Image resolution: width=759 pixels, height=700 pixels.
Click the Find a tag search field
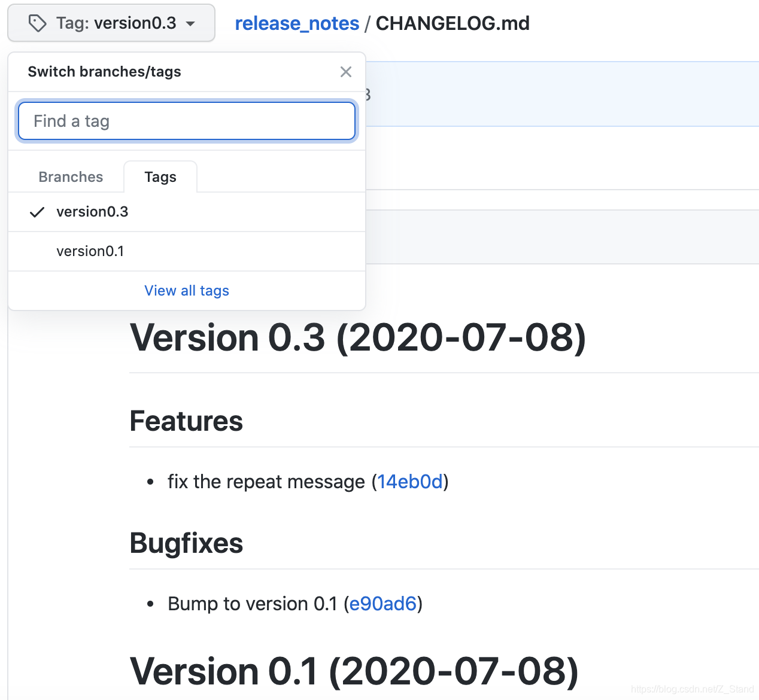pyautogui.click(x=186, y=121)
